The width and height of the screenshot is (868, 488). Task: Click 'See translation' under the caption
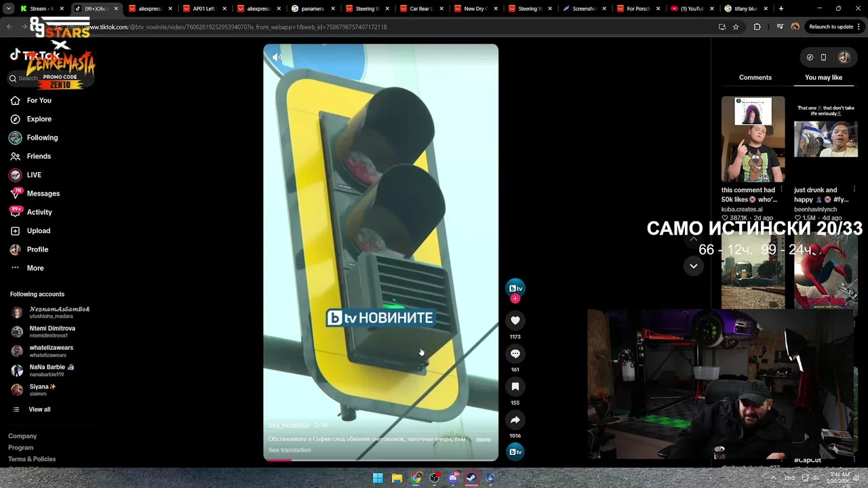290,450
